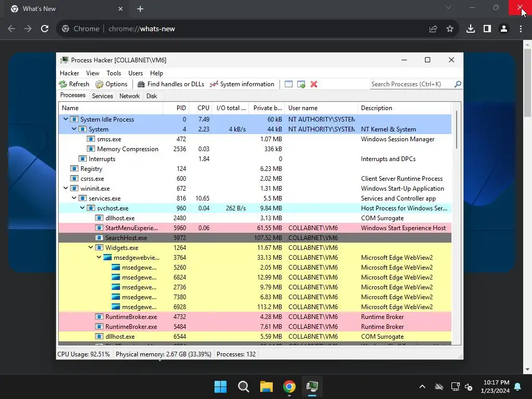Sort by the Private bytes column header
The height and width of the screenshot is (399, 532).
coord(267,108)
